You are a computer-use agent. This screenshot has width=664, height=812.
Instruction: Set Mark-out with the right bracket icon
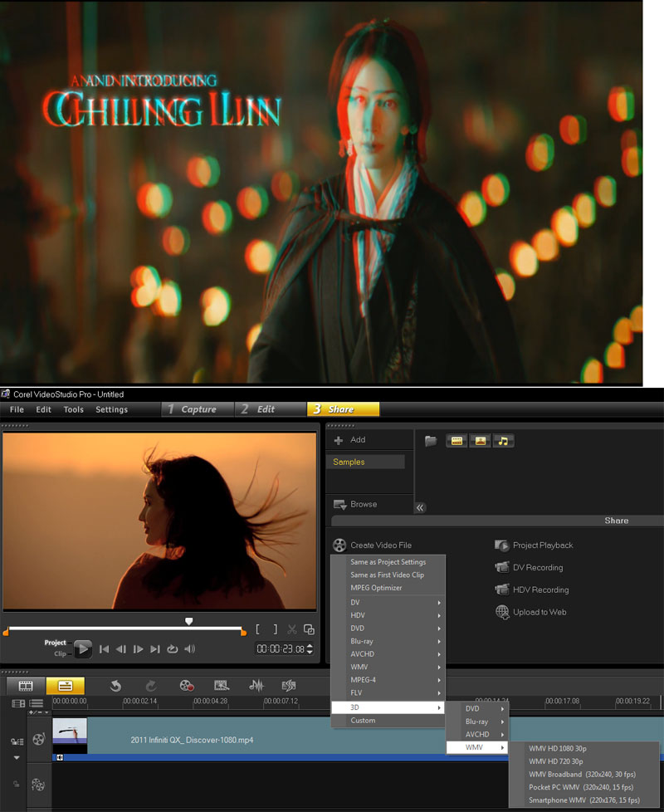point(276,629)
